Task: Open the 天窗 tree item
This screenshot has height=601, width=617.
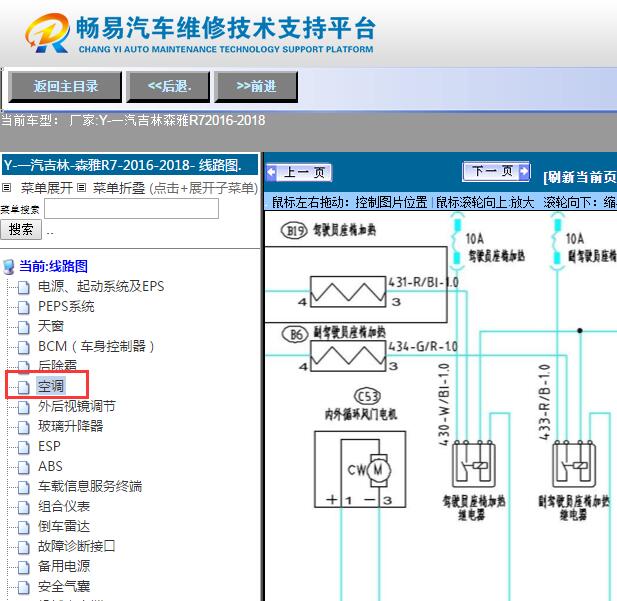Action: (x=51, y=326)
